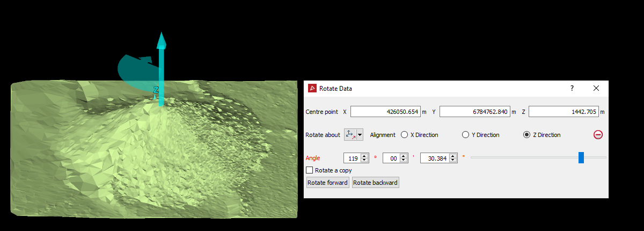Screen dimensions: 644x231
Task: Click the red minus circle icon
Action: [598, 135]
